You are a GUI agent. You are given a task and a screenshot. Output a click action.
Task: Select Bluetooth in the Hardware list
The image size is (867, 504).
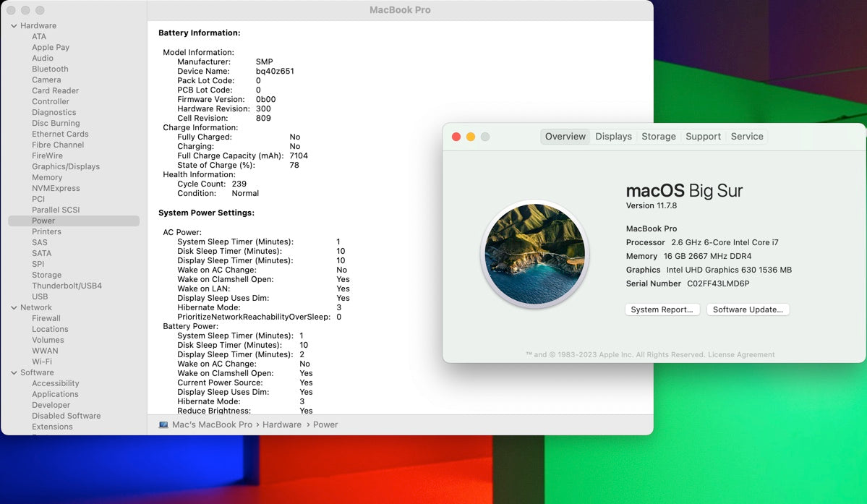coord(50,69)
